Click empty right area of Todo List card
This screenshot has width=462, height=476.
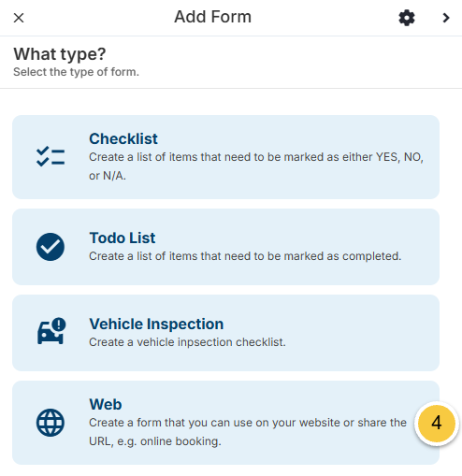[421, 247]
